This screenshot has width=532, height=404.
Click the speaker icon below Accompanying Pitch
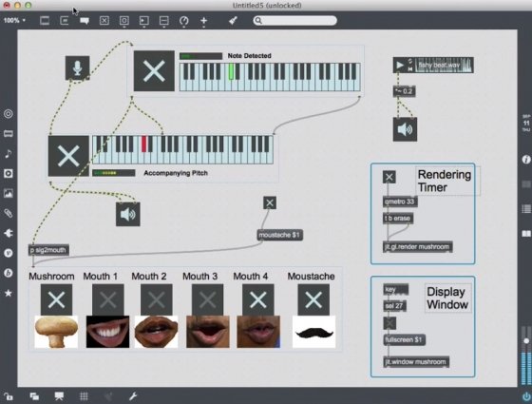[128, 214]
